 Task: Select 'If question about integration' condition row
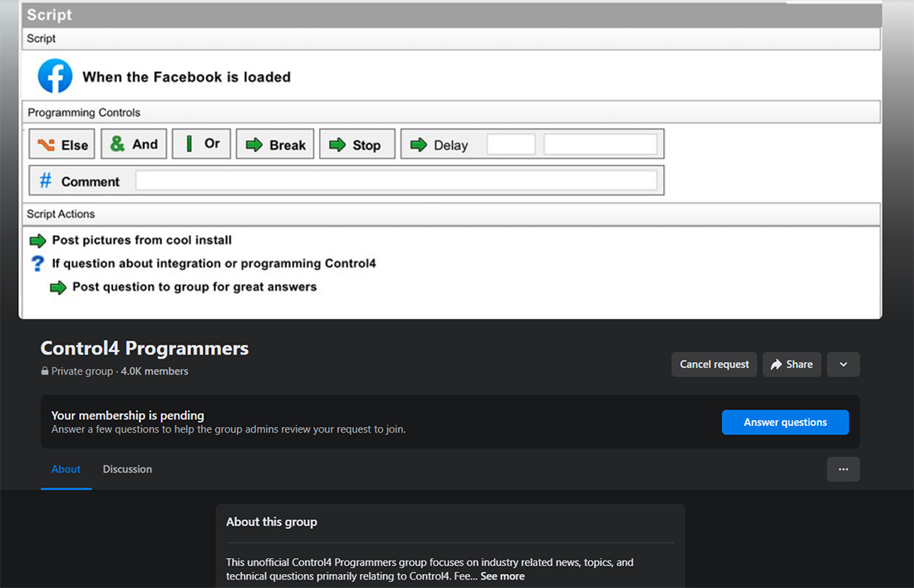pos(214,263)
